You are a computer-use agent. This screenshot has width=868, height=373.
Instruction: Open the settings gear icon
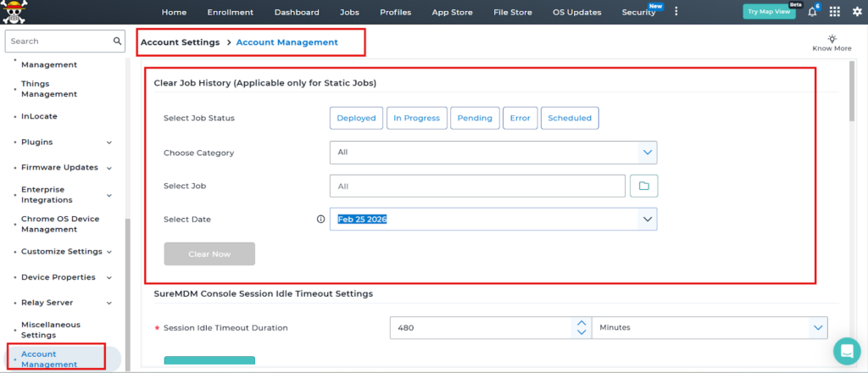[x=856, y=12]
